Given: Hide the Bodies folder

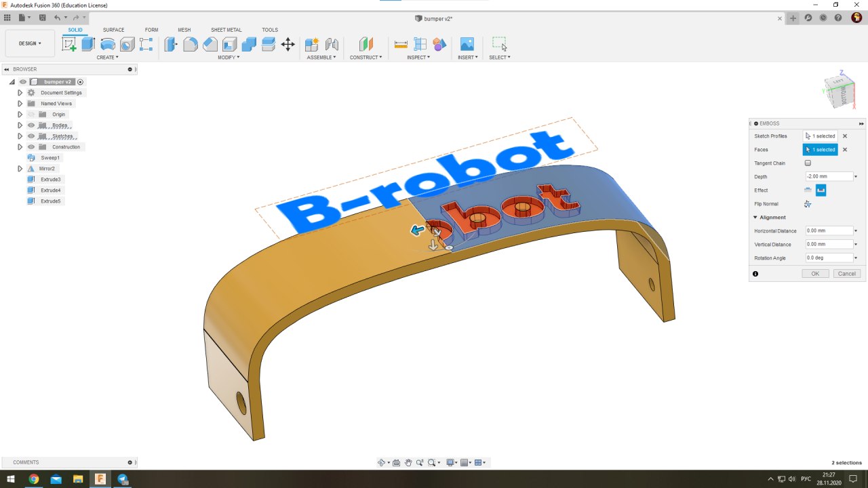Looking at the screenshot, I should [31, 125].
